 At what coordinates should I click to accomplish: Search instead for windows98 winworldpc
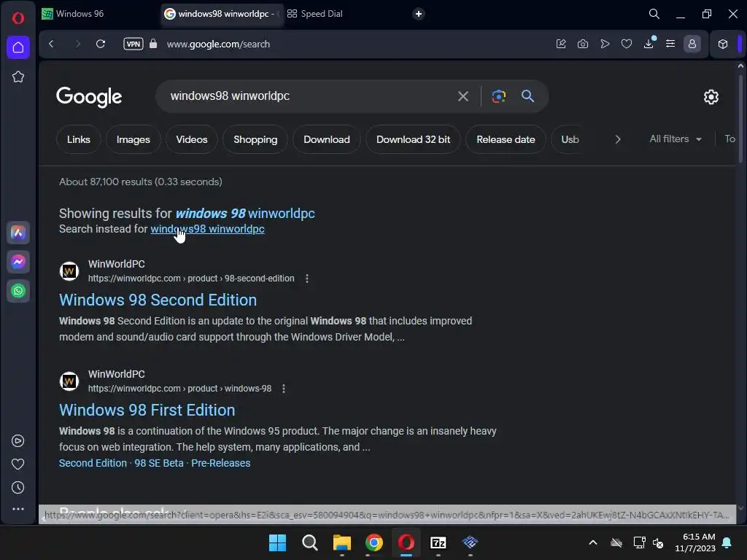(x=207, y=229)
